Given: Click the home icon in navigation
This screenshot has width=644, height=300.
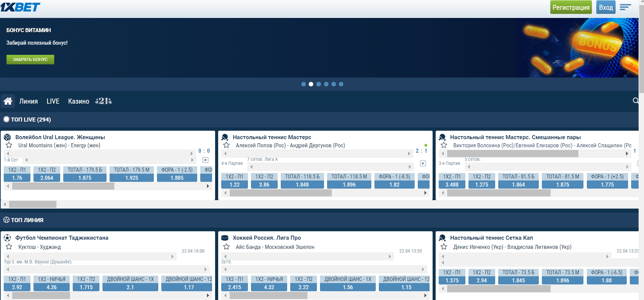Looking at the screenshot, I should pos(8,101).
